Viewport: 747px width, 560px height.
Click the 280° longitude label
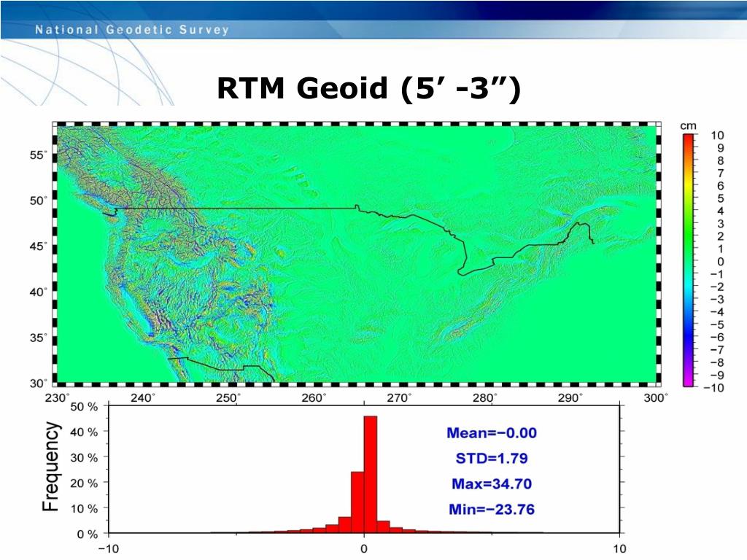(485, 397)
